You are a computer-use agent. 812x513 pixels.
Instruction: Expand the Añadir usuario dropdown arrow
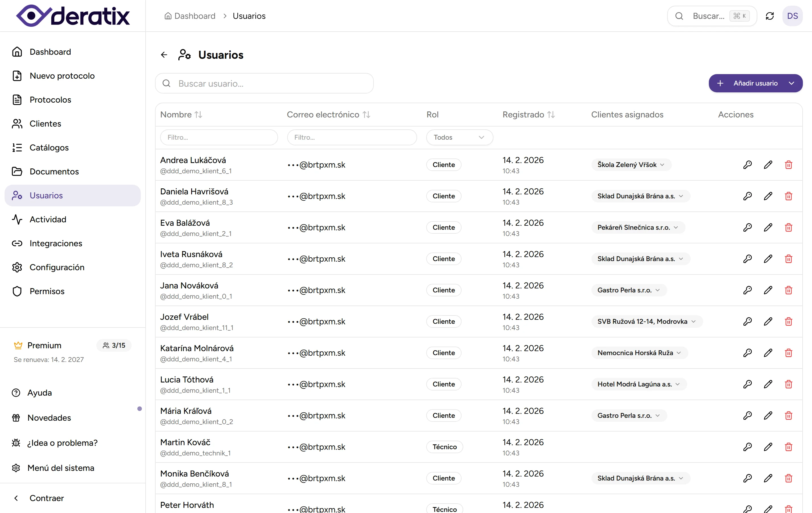click(791, 83)
